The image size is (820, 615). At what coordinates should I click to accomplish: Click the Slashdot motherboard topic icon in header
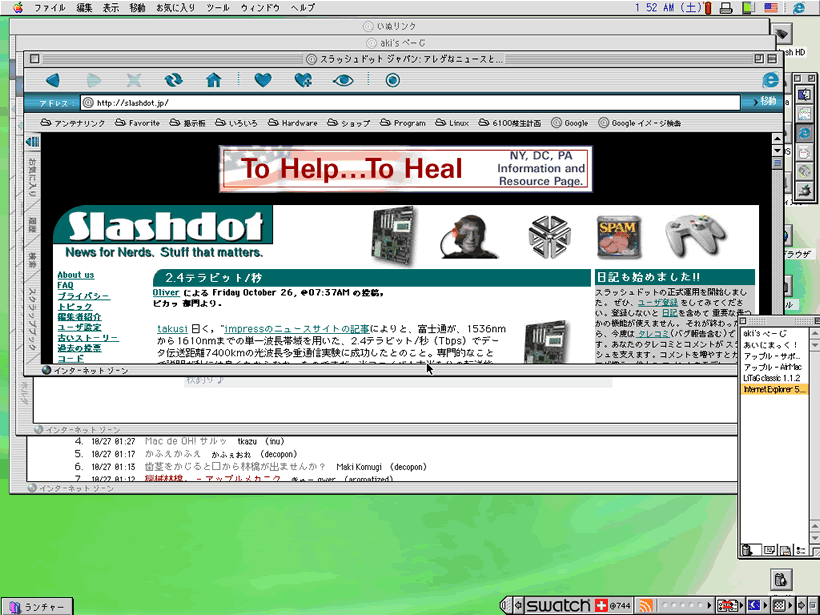pyautogui.click(x=395, y=235)
